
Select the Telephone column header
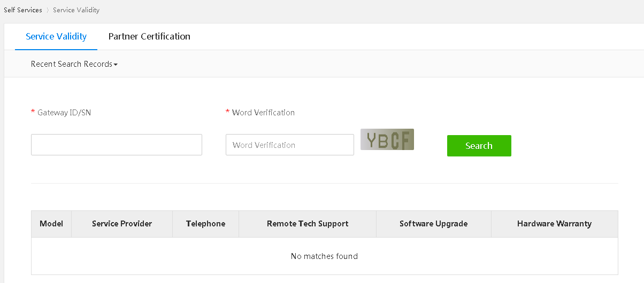point(205,224)
